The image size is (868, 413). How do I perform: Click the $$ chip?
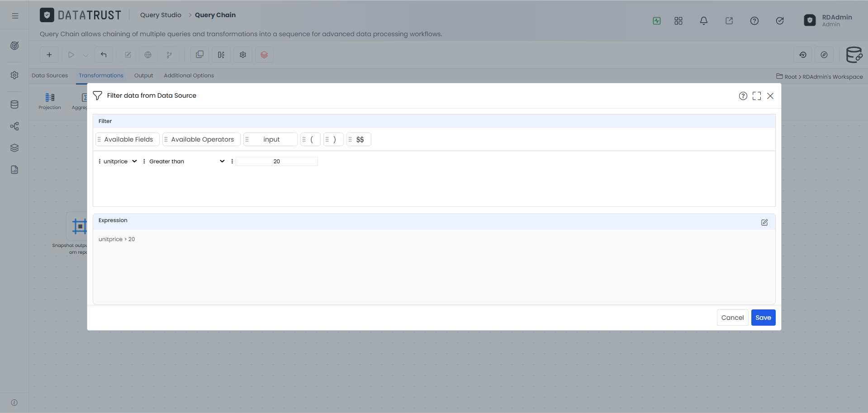(359, 139)
